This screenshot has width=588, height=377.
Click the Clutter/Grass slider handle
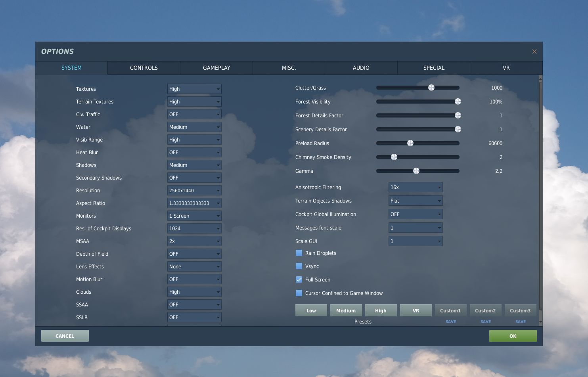coord(431,88)
